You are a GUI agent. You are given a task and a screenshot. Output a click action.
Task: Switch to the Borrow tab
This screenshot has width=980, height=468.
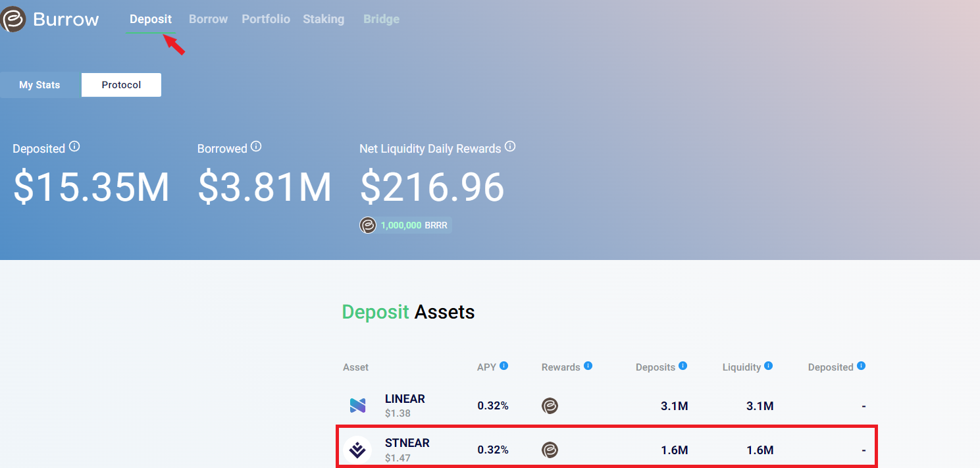click(x=208, y=19)
